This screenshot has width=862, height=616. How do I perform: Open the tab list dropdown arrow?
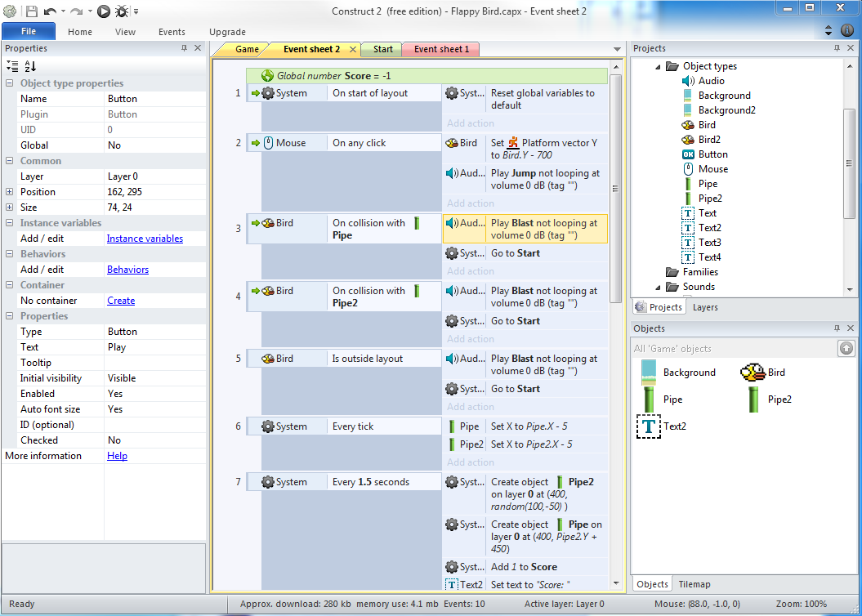coord(618,50)
